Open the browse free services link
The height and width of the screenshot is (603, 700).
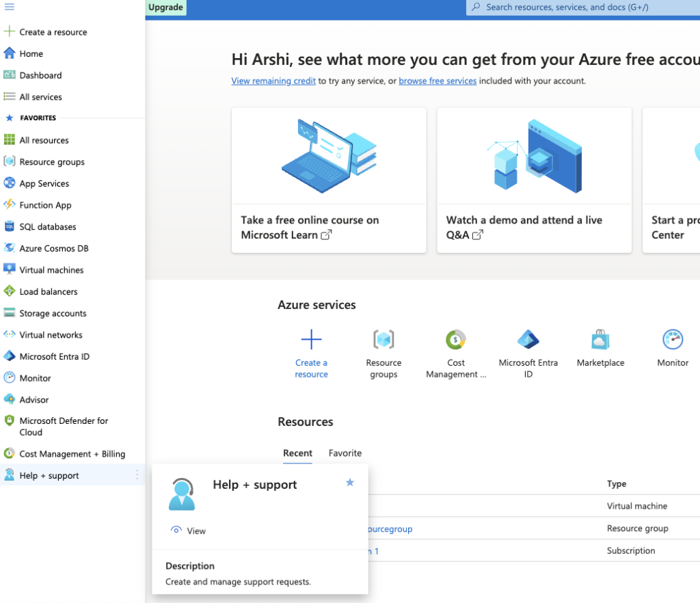pos(437,81)
